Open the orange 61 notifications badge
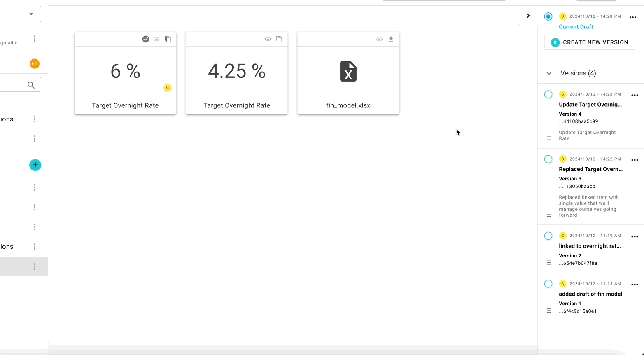This screenshot has height=355, width=644. (x=35, y=64)
